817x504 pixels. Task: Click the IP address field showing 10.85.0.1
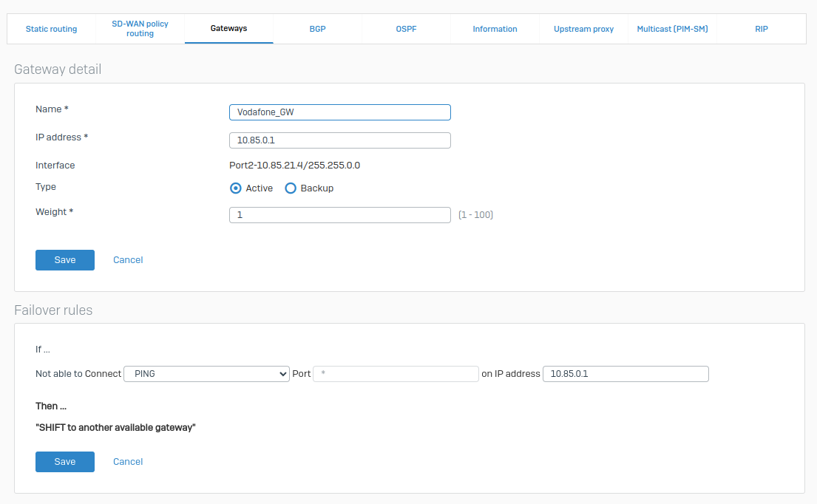point(339,140)
